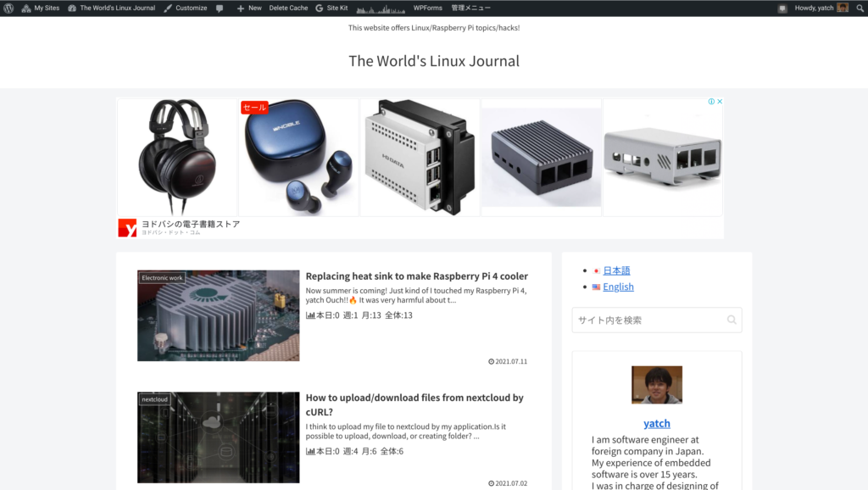This screenshot has height=490, width=868.
Task: Click Customize in the admin bar
Action: [186, 8]
